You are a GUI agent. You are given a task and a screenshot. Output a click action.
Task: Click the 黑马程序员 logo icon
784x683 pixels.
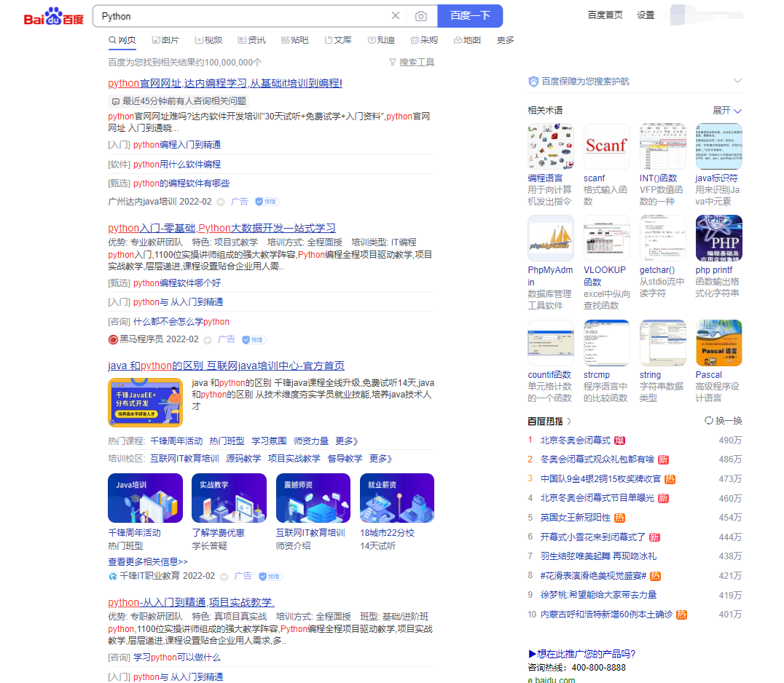click(x=113, y=340)
